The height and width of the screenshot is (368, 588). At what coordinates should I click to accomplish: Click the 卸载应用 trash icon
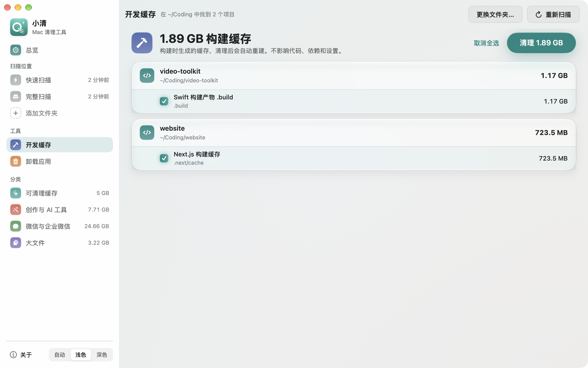coord(16,161)
